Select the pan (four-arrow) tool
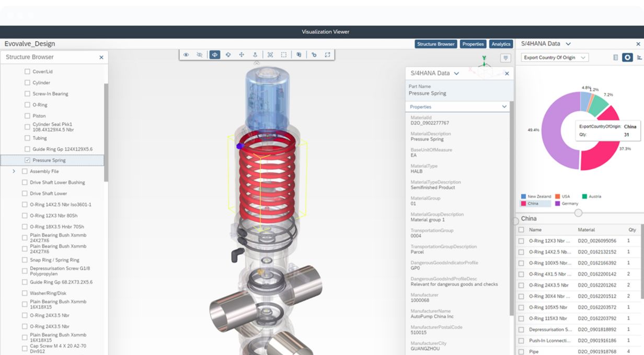The image size is (644, 355). [241, 55]
